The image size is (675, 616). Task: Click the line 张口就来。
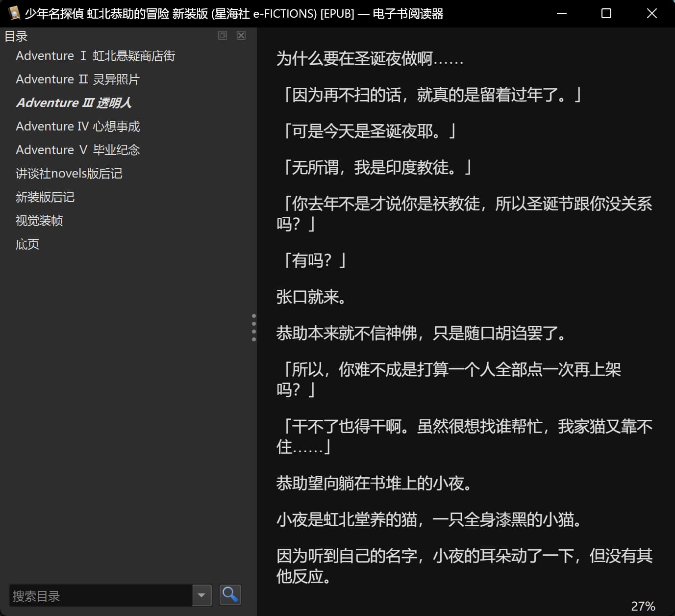(x=312, y=297)
